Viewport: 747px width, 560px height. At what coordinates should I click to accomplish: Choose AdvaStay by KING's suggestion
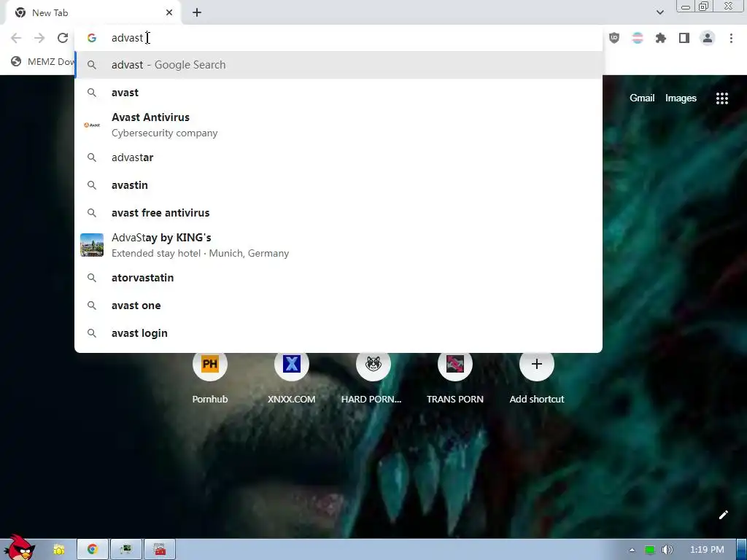click(x=338, y=245)
